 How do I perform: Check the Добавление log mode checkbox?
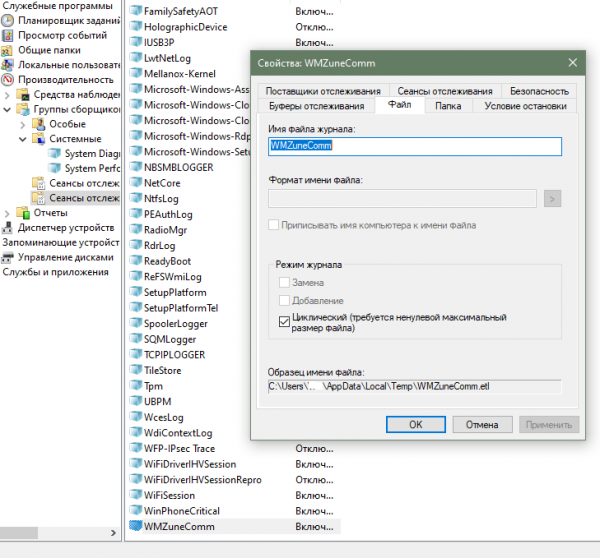tap(285, 300)
